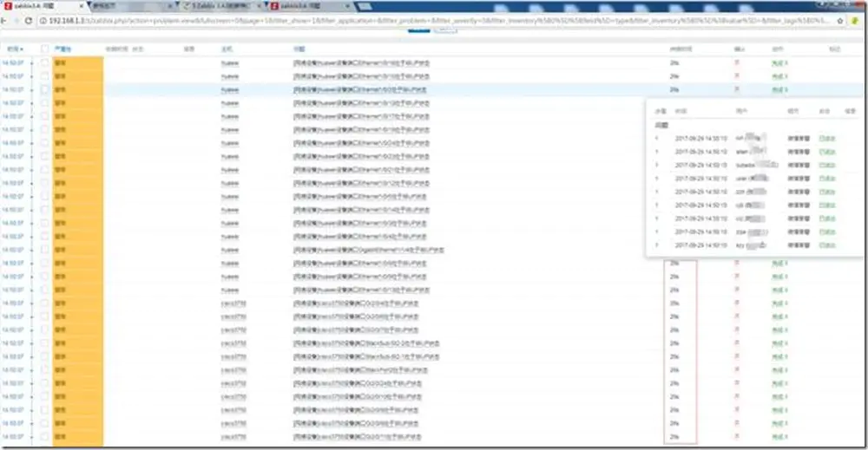Sort by the 时间 time column header
This screenshot has height=450, width=868.
[x=15, y=49]
